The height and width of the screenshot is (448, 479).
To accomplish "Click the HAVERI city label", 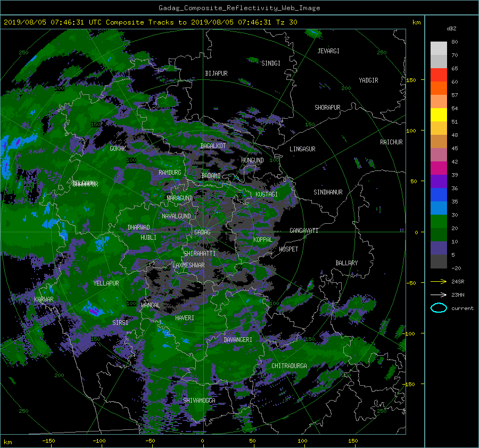I will pyautogui.click(x=185, y=319).
